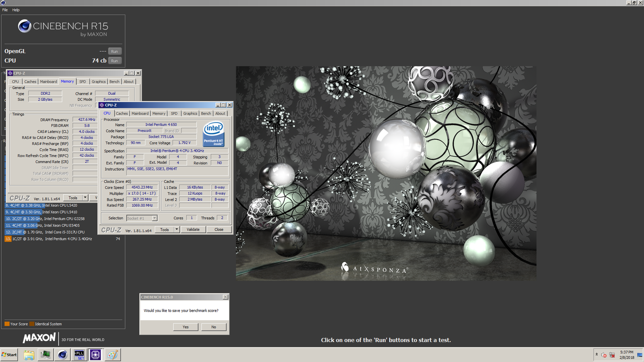The height and width of the screenshot is (362, 644).
Task: Click orange rank 13 marker in ranking
Action: (8, 239)
